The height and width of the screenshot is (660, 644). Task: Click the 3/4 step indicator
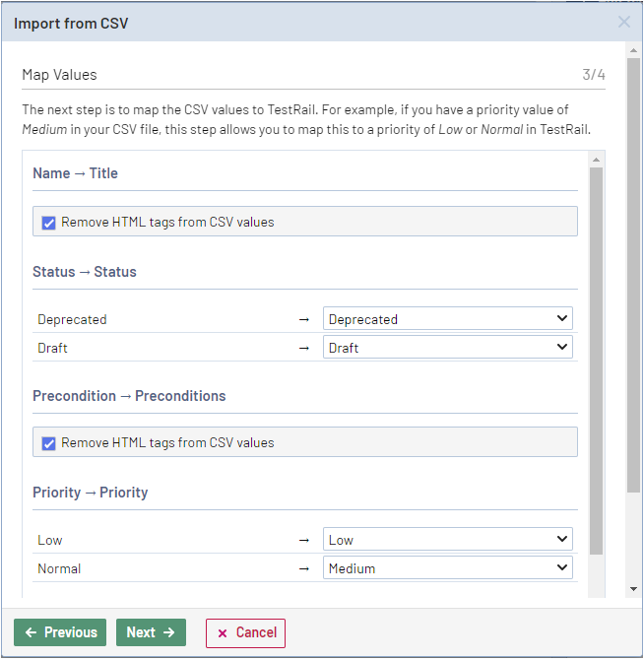[x=593, y=75]
